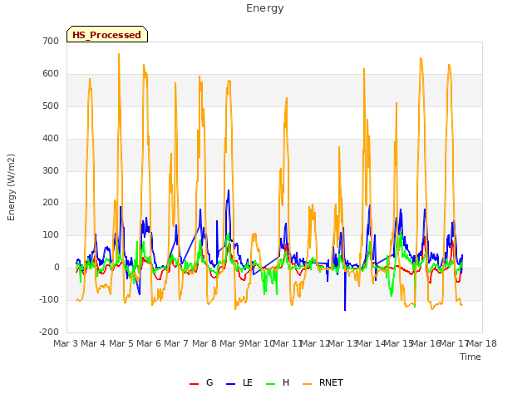Click the Mar 3 x-axis date label
Image resolution: width=532 pixels, height=399 pixels.
66,343
